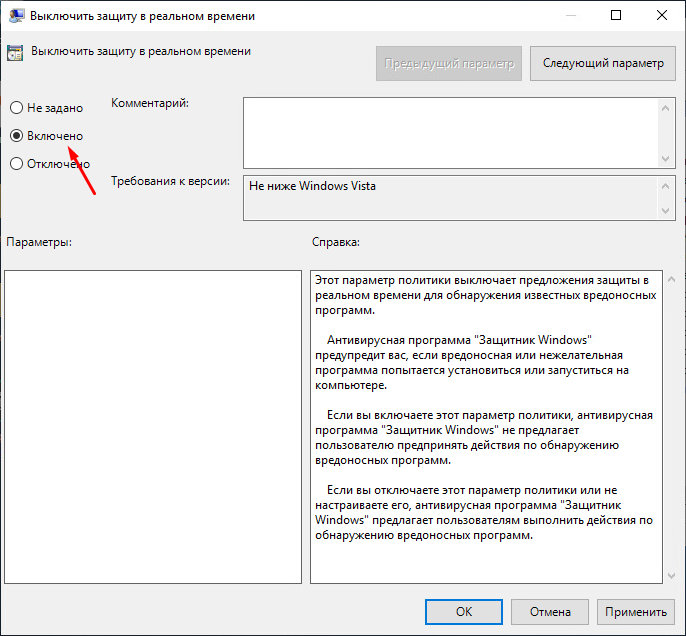Screen dimensions: 686x636
Task: Go to "Следующий параметр"
Action: coord(602,63)
